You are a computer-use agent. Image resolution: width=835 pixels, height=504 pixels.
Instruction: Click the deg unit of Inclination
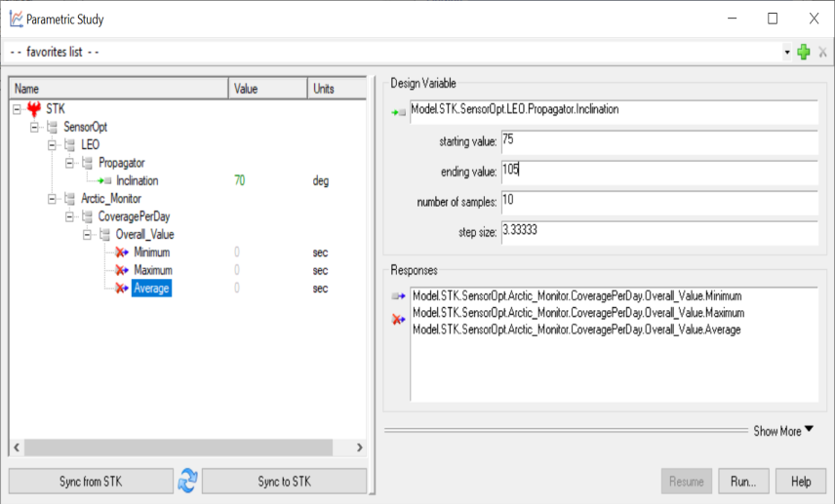click(x=321, y=181)
